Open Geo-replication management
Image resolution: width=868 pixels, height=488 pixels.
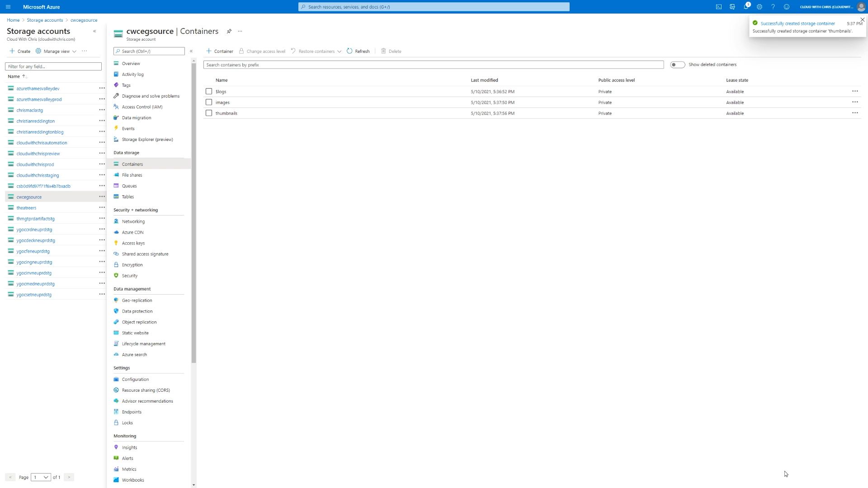coord(137,300)
